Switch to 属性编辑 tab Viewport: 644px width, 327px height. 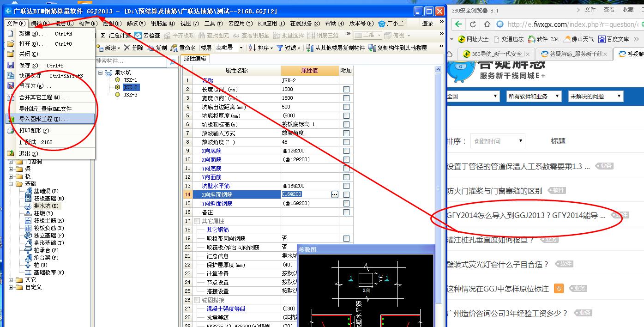(195, 59)
